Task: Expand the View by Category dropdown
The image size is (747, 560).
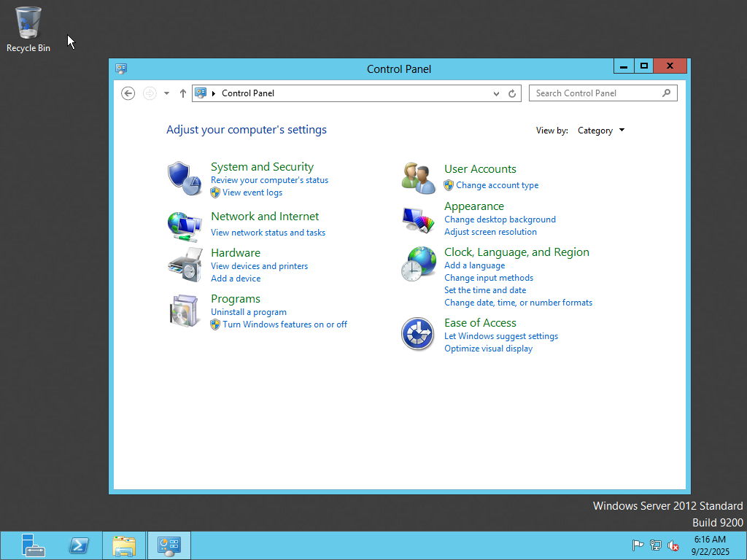Action: [601, 131]
